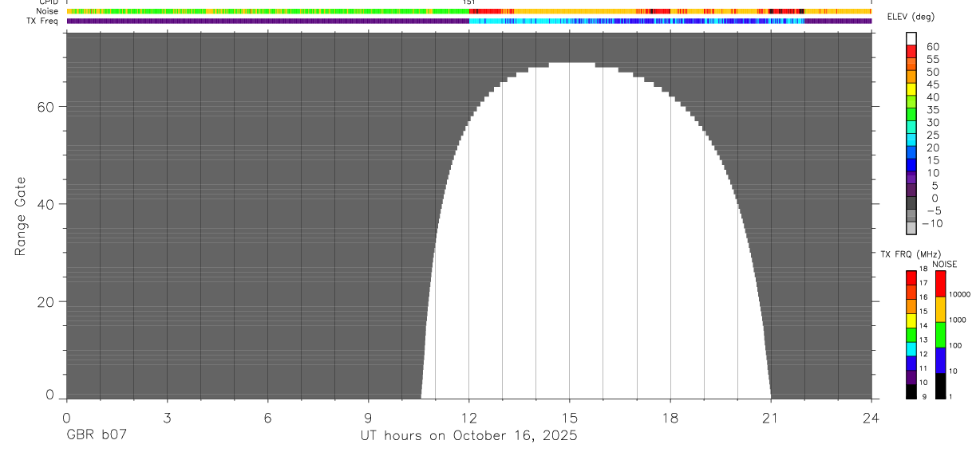This screenshot has height=452, width=980.
Task: Select the purple 10–11 segment of TX FRQ bar
Action: (911, 377)
